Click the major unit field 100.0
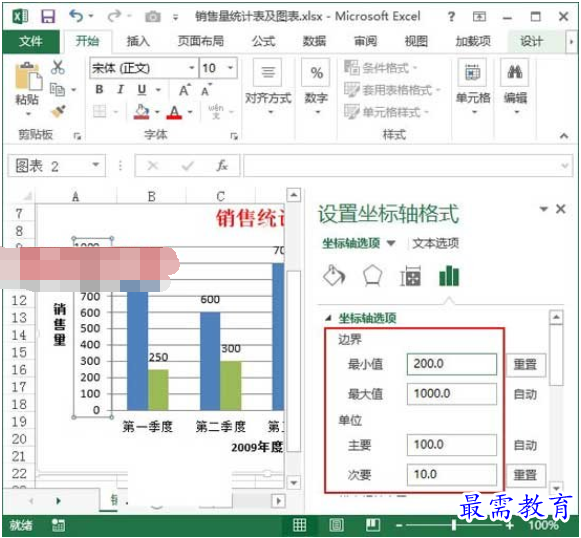This screenshot has height=538, width=581. click(x=451, y=445)
